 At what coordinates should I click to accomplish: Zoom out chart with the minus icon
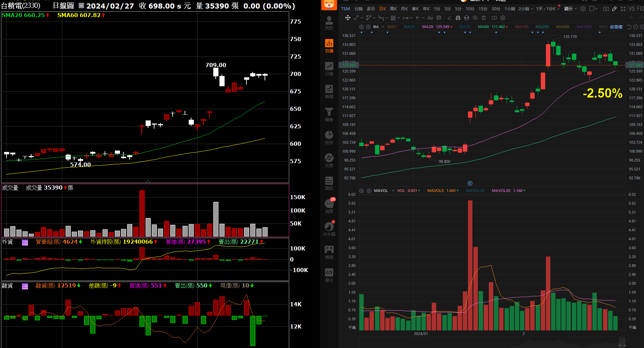[635, 27]
